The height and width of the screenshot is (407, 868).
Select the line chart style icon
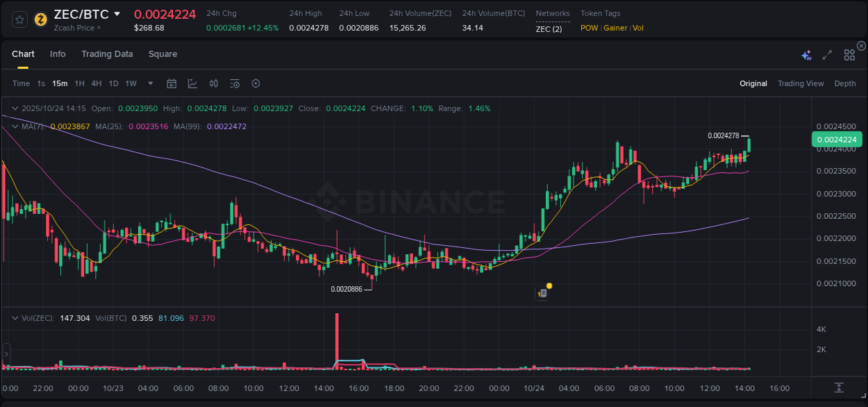click(192, 83)
